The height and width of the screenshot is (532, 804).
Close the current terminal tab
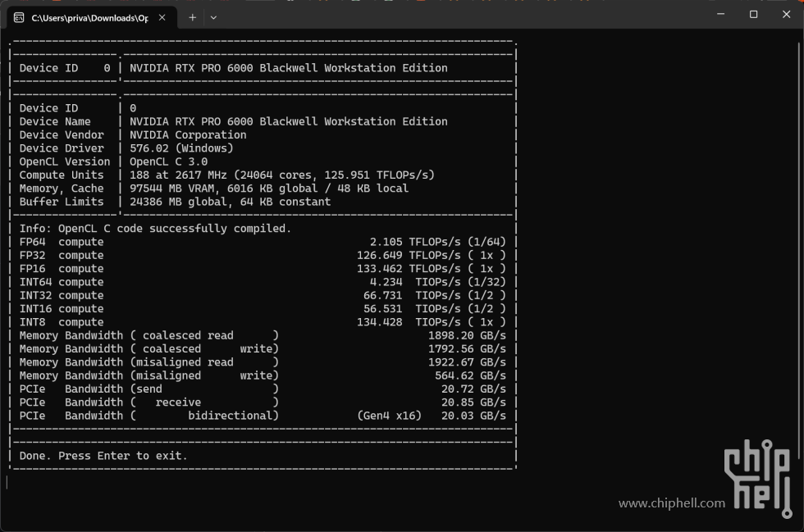(x=162, y=17)
